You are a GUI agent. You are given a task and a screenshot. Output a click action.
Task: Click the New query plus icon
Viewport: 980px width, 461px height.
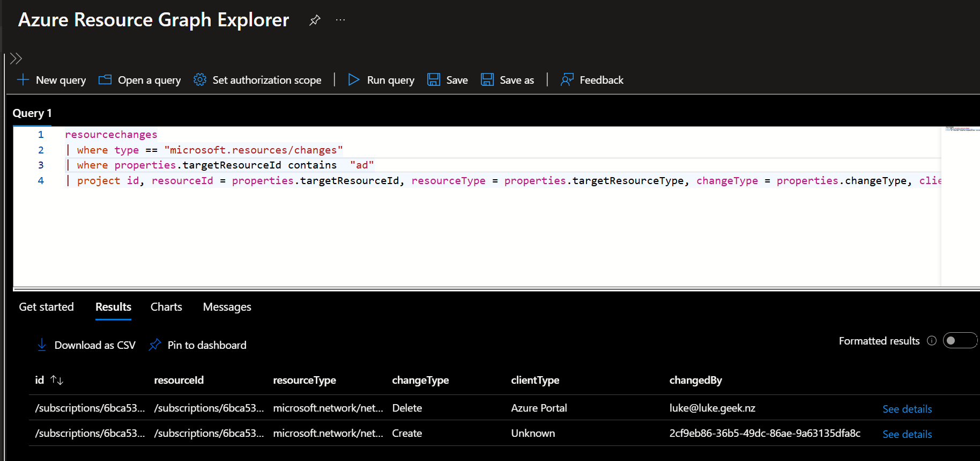pos(23,80)
